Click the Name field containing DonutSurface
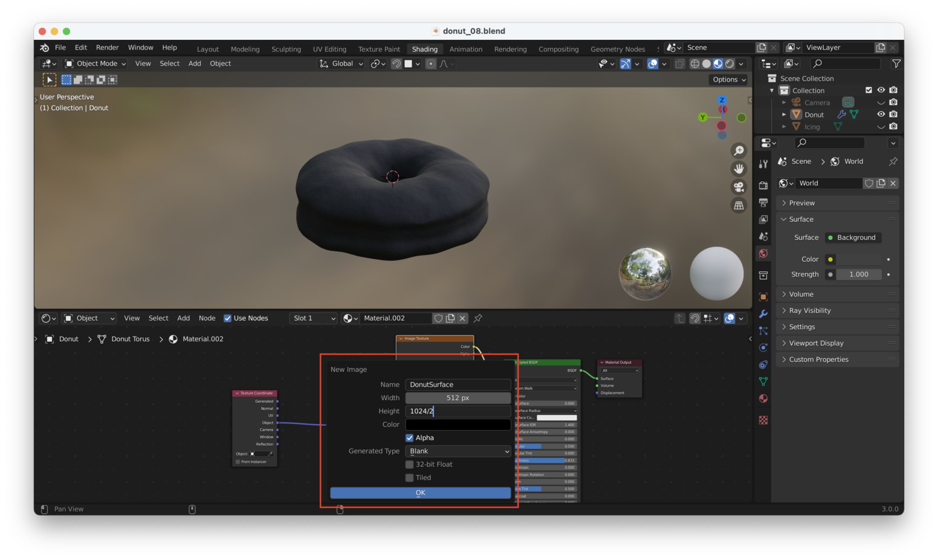 coord(458,384)
